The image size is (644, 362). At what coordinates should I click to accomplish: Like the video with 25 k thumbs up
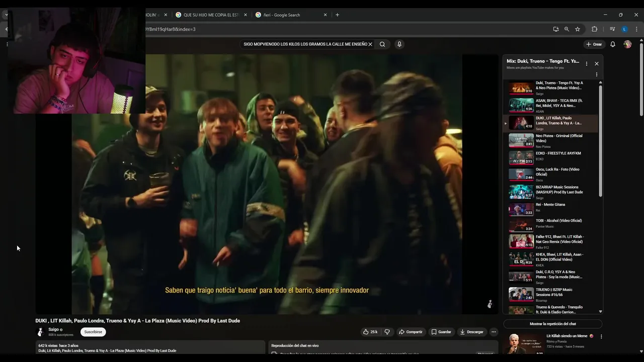[x=370, y=332]
